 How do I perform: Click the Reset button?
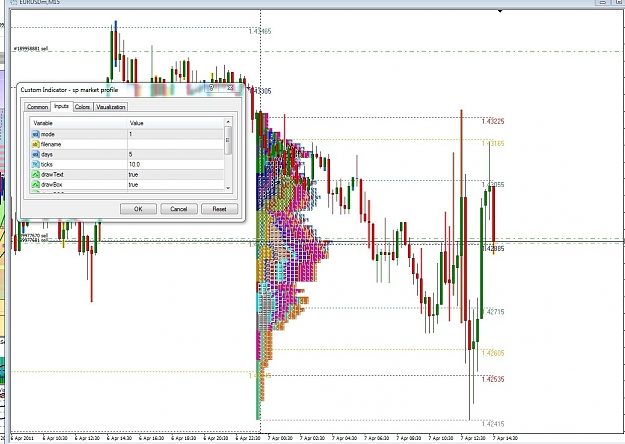[219, 209]
